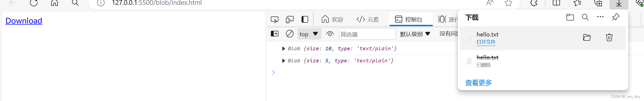Toggle device emulation icon in DevTools
Screen dimensions: 644x101
[290, 19]
